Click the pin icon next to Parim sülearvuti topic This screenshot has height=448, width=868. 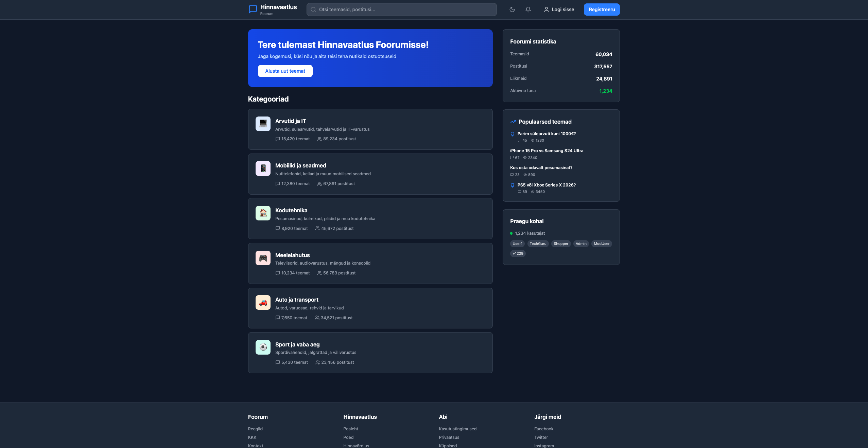[513, 133]
